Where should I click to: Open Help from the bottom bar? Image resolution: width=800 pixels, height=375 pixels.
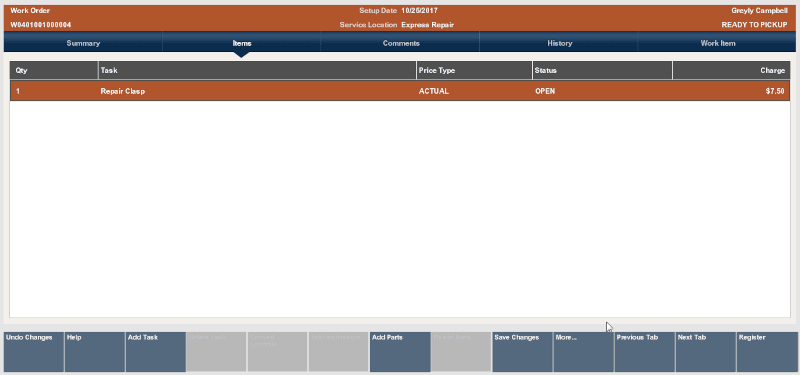coord(95,352)
